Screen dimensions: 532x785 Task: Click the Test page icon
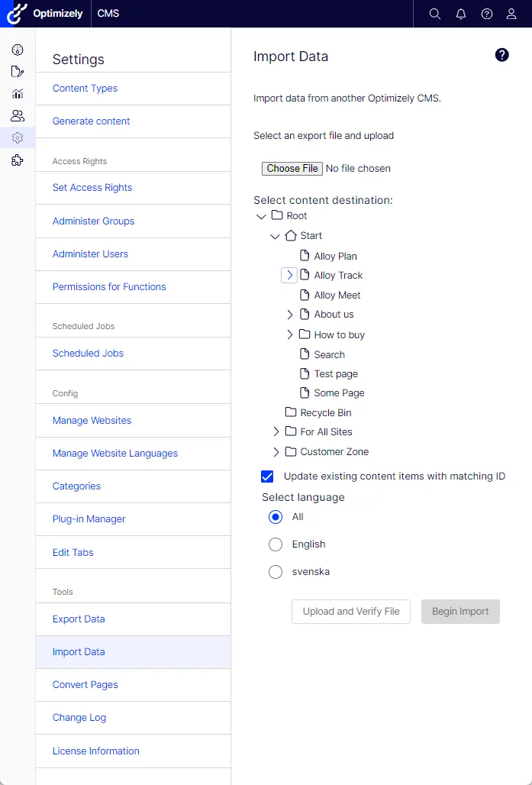(x=305, y=373)
